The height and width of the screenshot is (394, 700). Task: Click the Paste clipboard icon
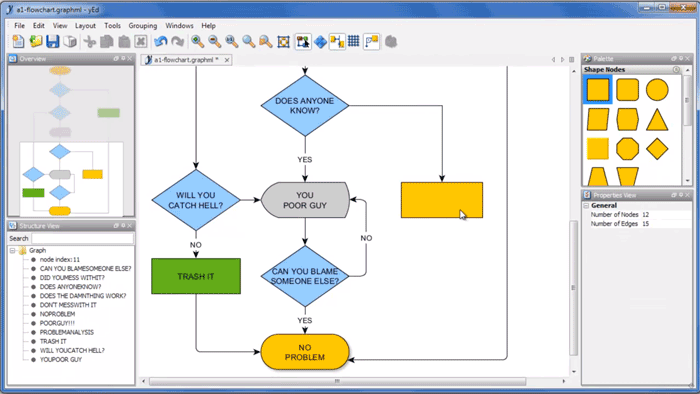tap(124, 41)
